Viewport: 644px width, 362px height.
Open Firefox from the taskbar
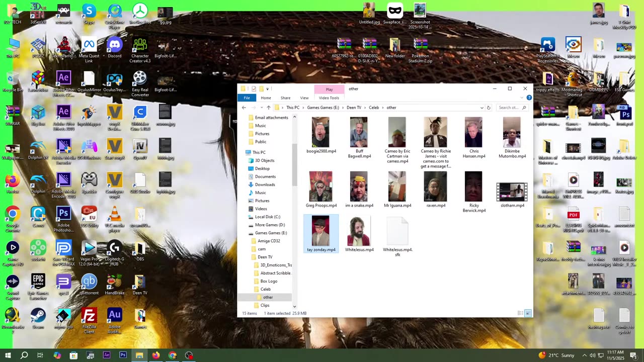156,355
